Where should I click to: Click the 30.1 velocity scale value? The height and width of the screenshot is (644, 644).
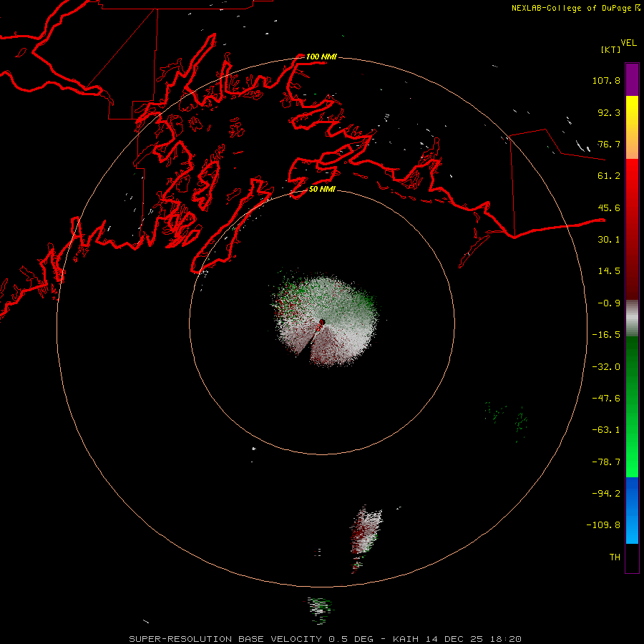609,240
